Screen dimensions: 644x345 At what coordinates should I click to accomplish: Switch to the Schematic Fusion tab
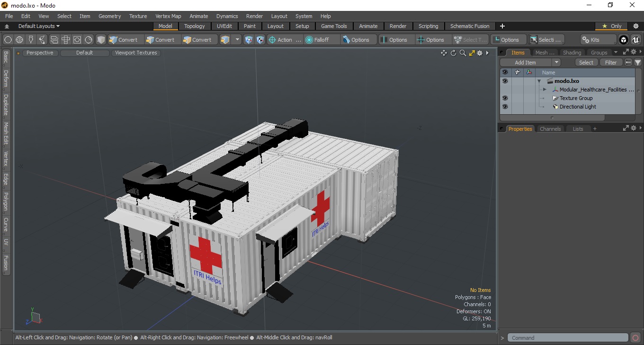click(x=470, y=26)
